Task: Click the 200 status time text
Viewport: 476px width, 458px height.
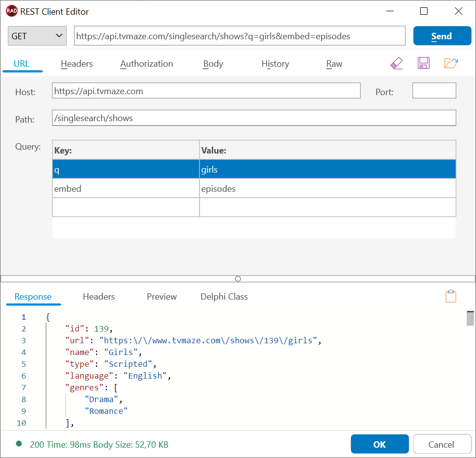Action: (x=99, y=445)
